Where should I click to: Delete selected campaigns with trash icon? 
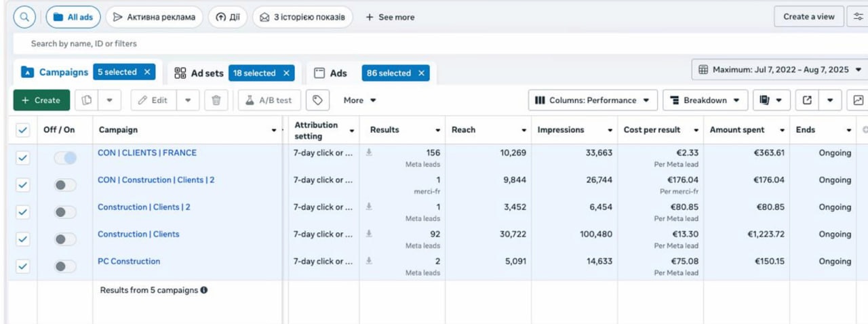[x=216, y=100]
